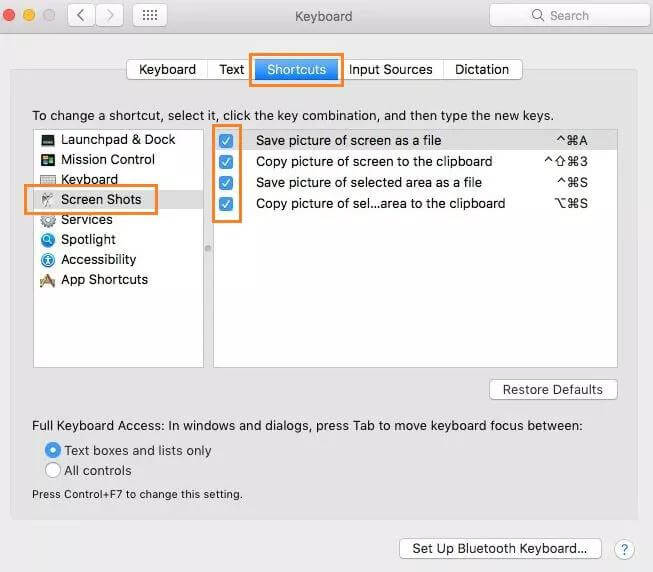The image size is (653, 572).
Task: Click the Spotlight magnifier icon
Action: (47, 240)
